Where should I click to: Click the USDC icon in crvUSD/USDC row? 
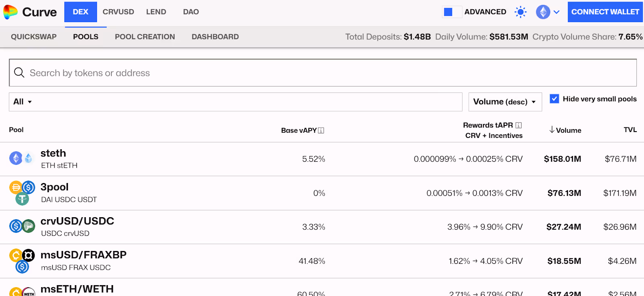tap(16, 226)
